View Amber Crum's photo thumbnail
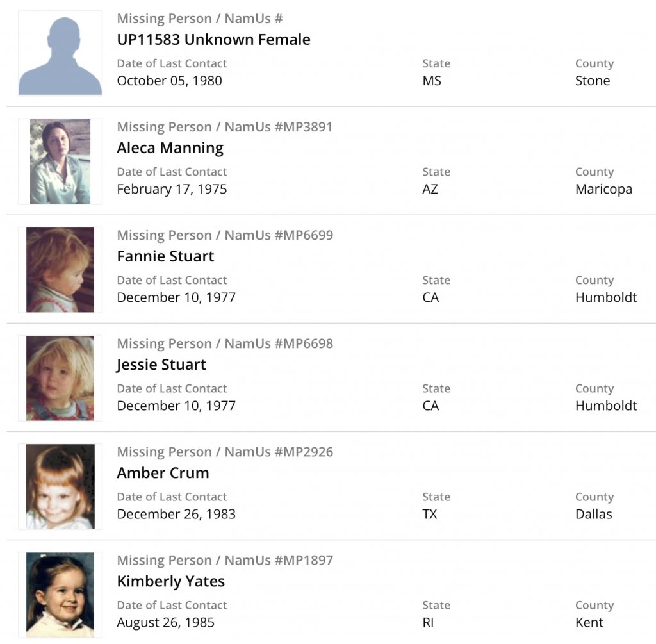 pyautogui.click(x=60, y=486)
